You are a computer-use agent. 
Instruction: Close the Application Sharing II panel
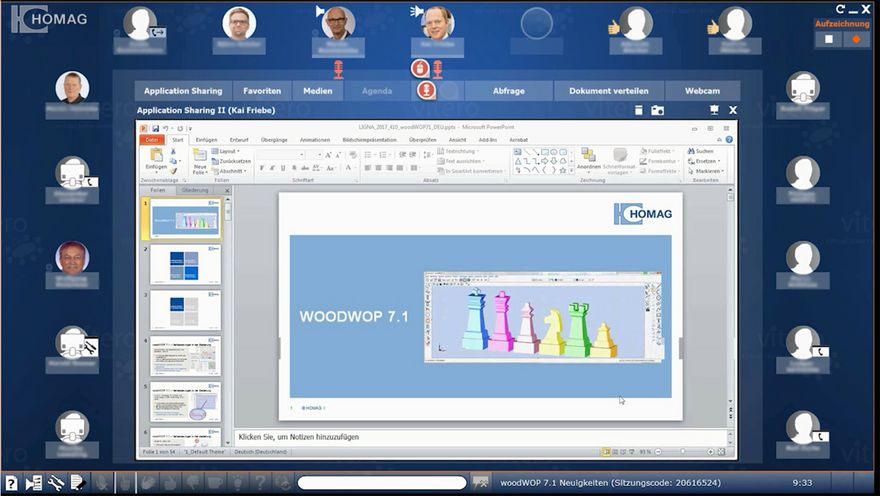(732, 111)
